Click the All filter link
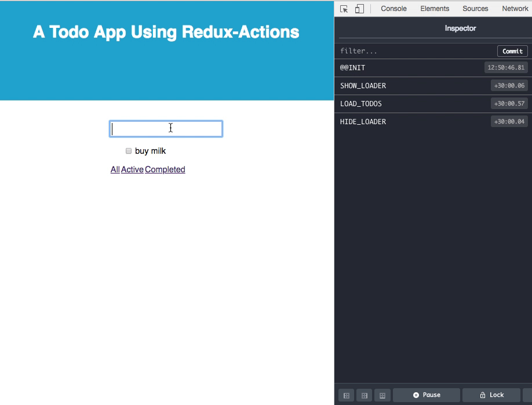 115,169
